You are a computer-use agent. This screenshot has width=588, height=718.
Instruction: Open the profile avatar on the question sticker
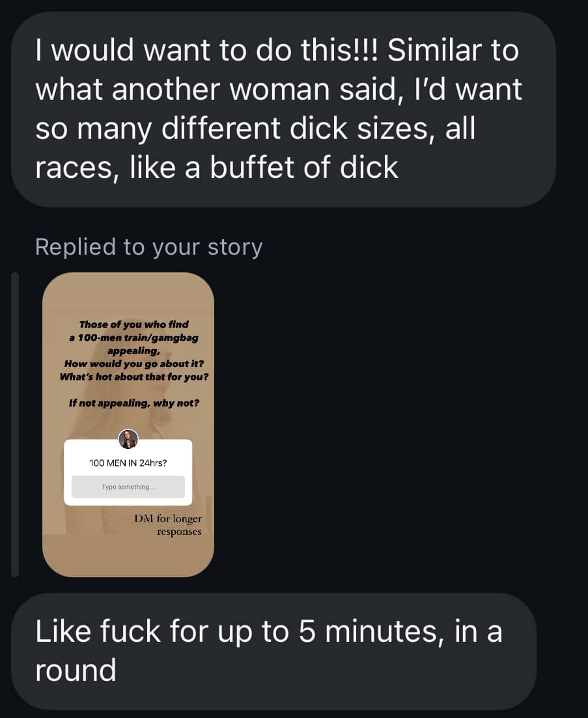click(x=128, y=439)
